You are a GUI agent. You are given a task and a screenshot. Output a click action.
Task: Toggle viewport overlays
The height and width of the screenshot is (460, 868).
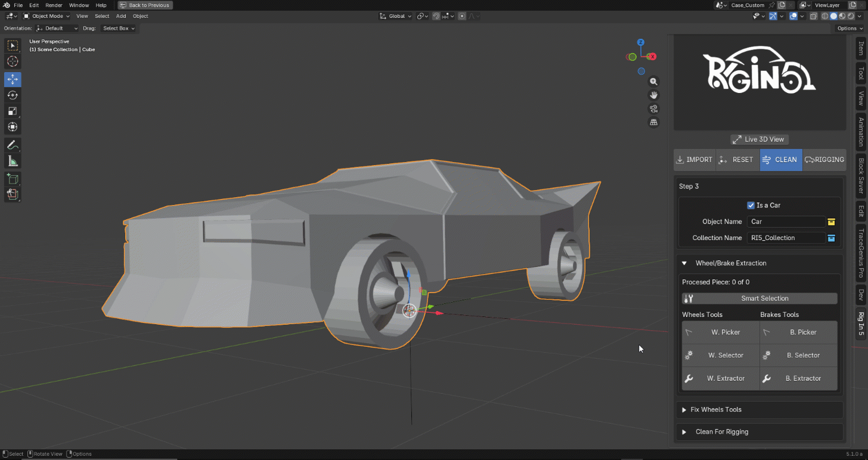793,16
